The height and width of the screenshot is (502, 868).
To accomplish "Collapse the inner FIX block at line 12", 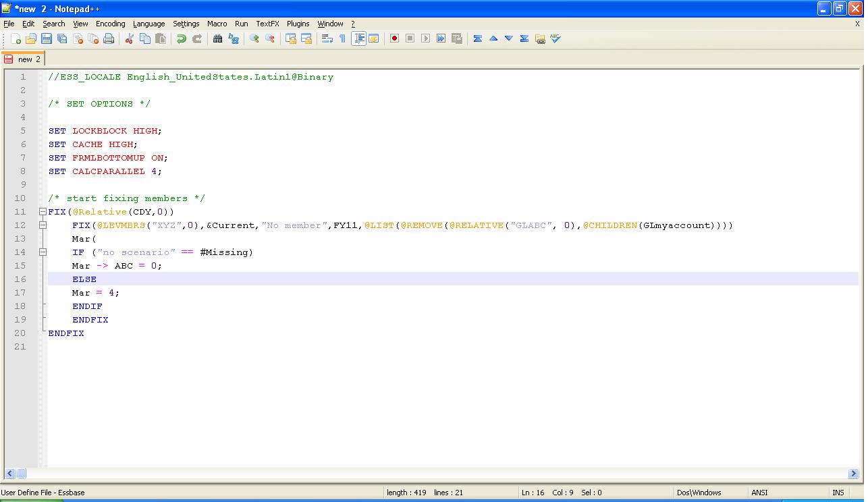I will (x=43, y=225).
